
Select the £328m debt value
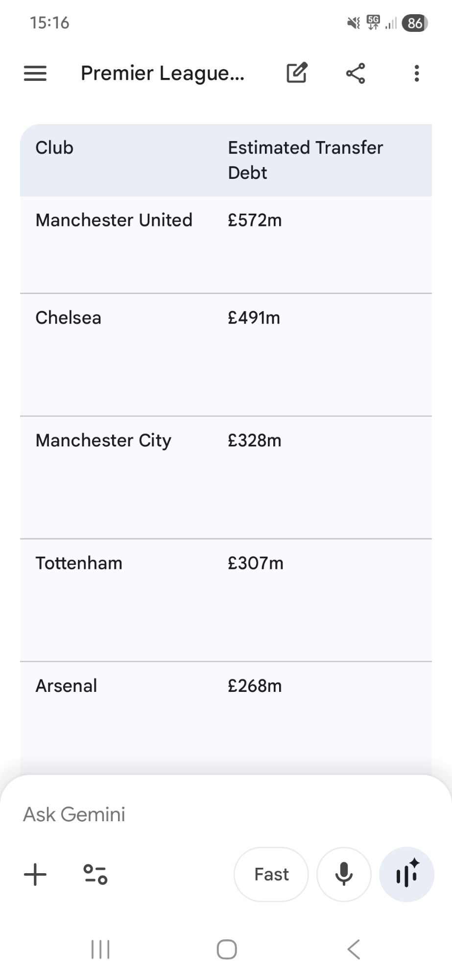[255, 441]
